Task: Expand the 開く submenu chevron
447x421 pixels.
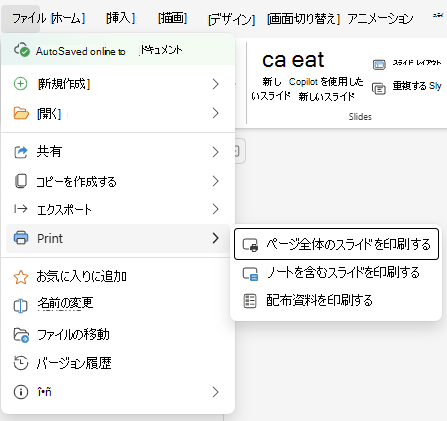Action: (215, 113)
